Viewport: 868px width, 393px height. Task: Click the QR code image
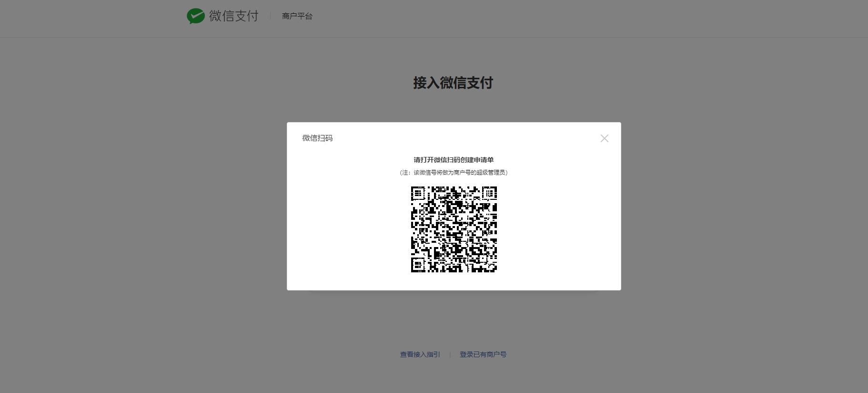click(x=454, y=229)
